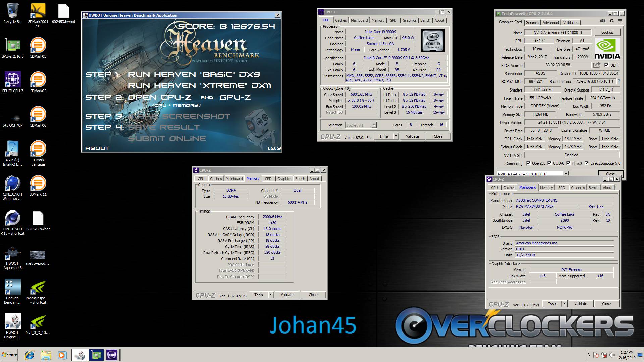Click the GPU-Z refresh icon

point(611,21)
